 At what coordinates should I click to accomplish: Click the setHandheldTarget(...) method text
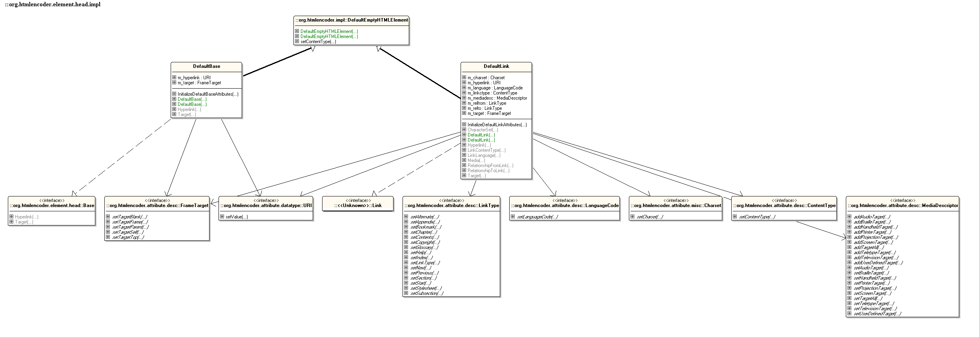(x=875, y=278)
